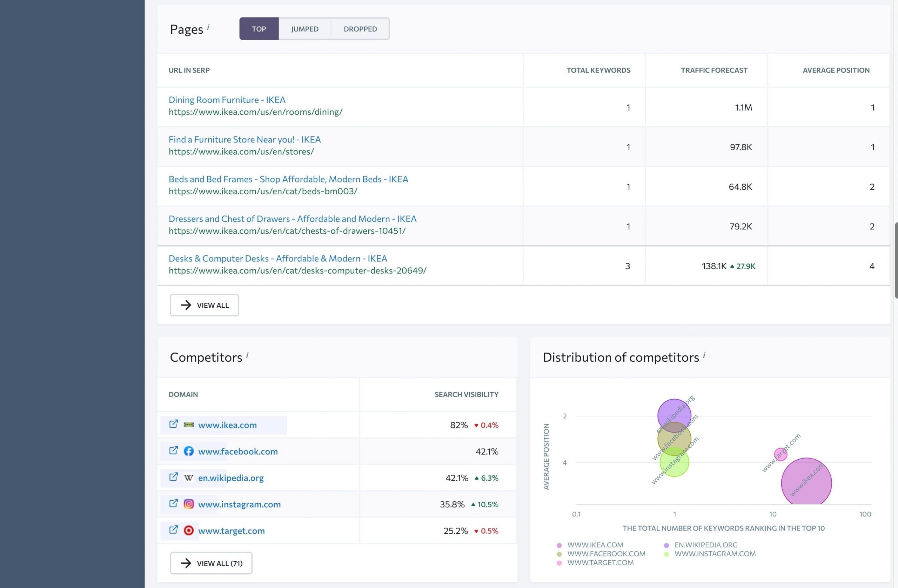Click TRAFFIC FORECAST column header

[714, 70]
